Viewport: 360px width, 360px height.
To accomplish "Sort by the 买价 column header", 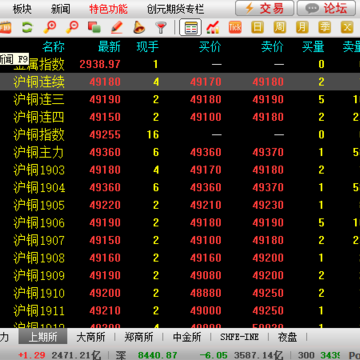I will (210, 47).
